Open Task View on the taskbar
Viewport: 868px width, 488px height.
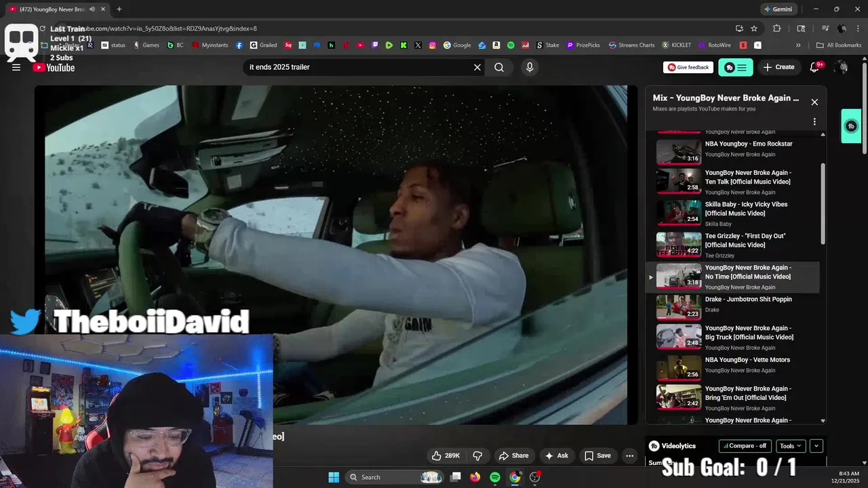456,477
